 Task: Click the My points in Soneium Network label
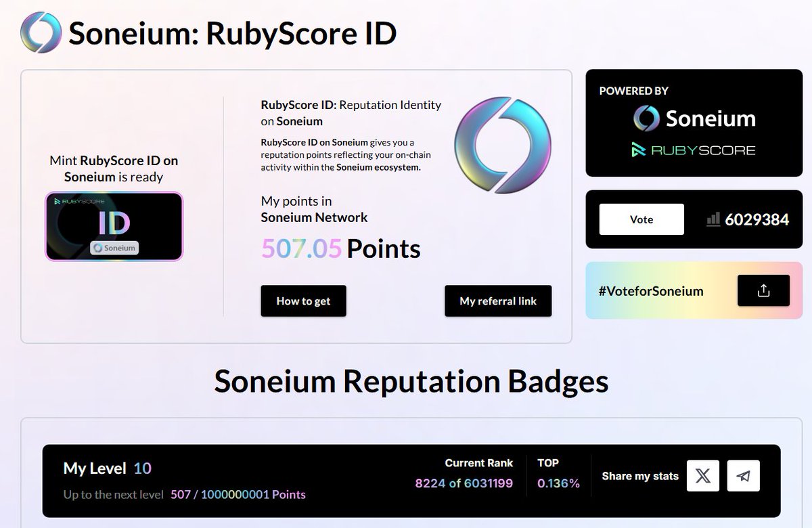(x=314, y=209)
